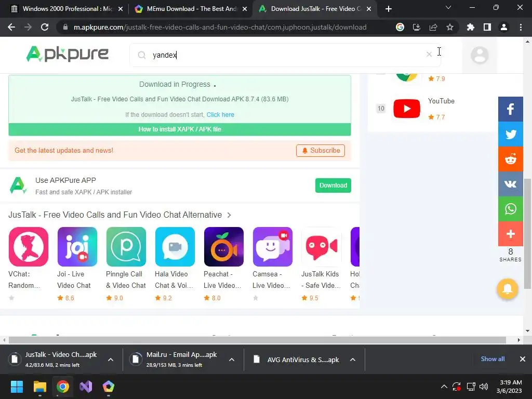This screenshot has width=532, height=399.
Task: Open MEmu app from taskbar
Action: pyautogui.click(x=109, y=387)
